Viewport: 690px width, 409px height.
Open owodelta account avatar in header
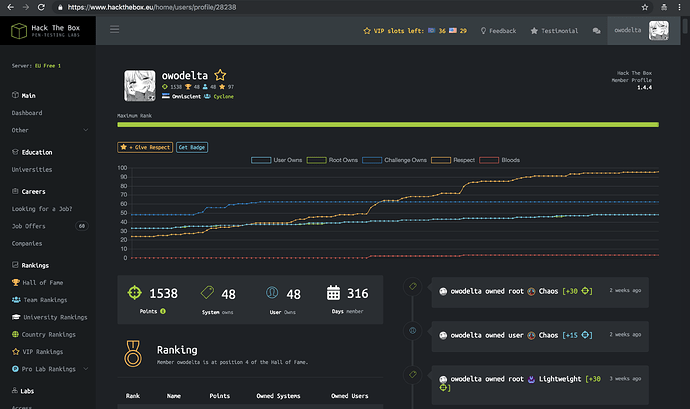point(659,30)
